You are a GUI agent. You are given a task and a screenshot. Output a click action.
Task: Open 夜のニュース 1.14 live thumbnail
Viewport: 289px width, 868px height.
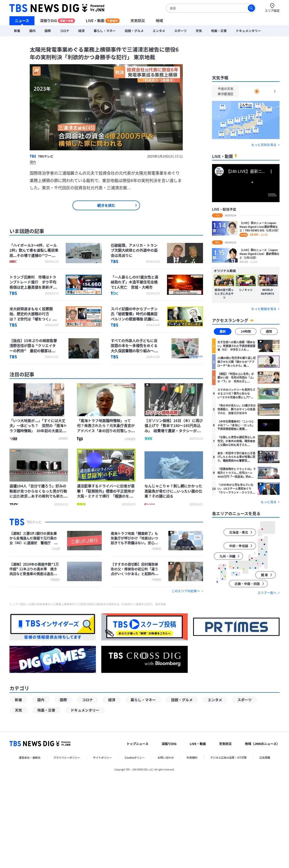[x=225, y=228]
